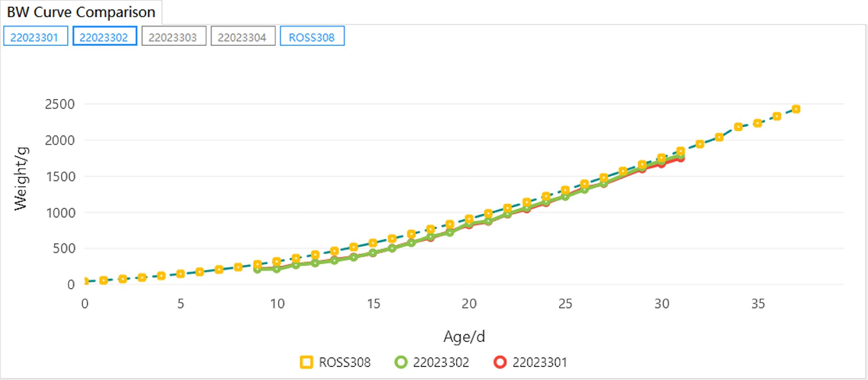The image size is (868, 380).
Task: Click ROSS308 data marker at age 33
Action: pos(719,138)
